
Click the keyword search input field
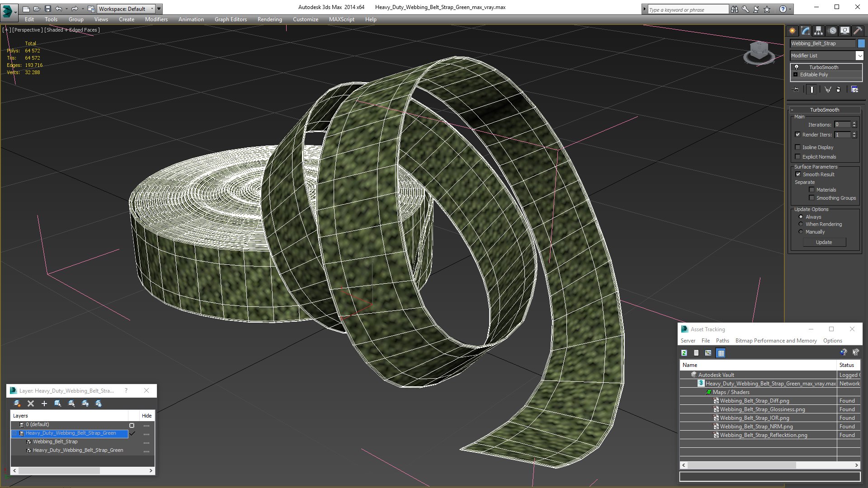point(687,9)
